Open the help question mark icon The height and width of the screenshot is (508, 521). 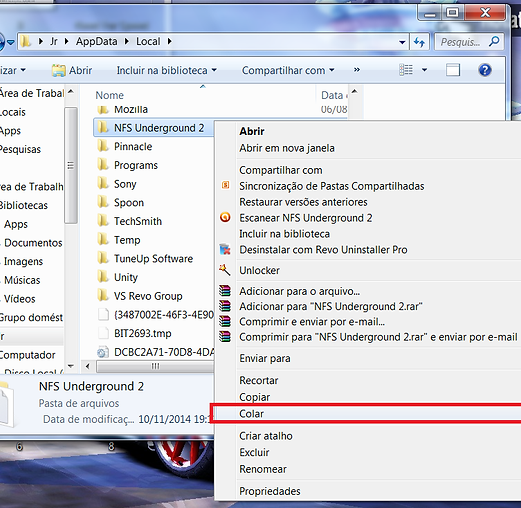[485, 70]
